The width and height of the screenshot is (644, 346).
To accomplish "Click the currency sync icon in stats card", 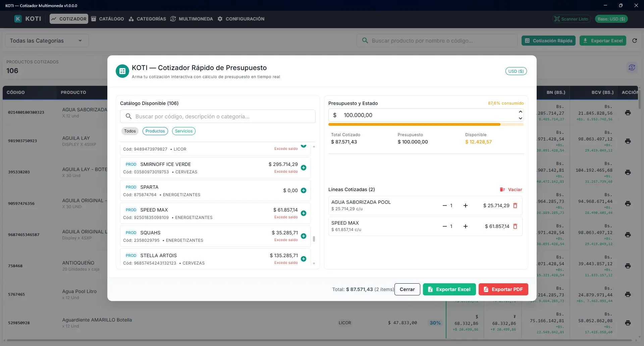I will click(632, 67).
